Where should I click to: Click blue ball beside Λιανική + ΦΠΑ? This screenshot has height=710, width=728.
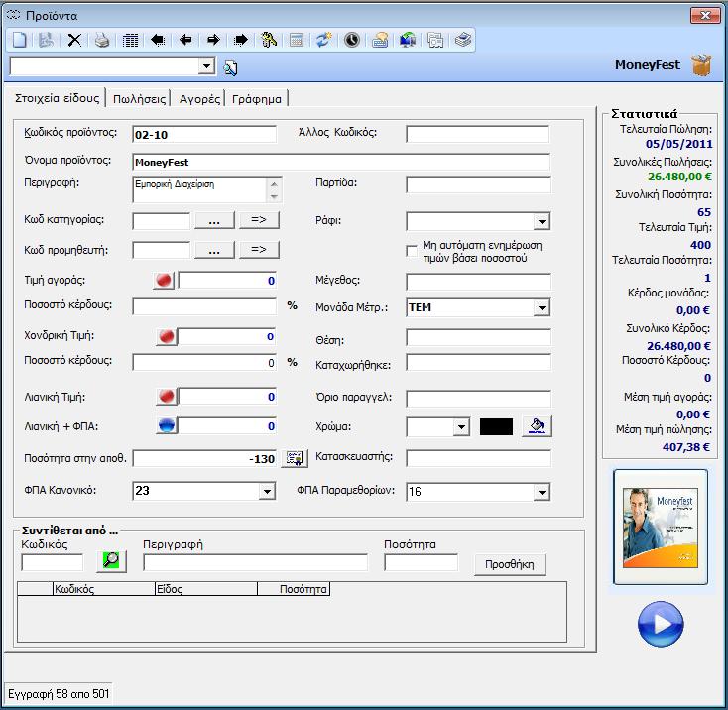point(166,425)
